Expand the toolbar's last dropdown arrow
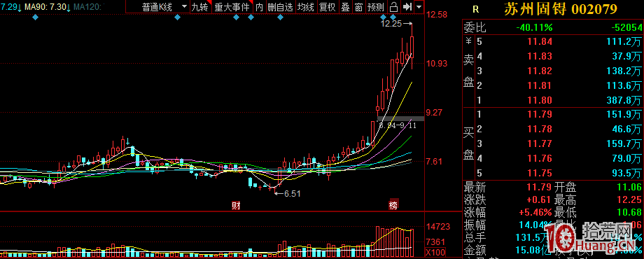 [x=419, y=6]
